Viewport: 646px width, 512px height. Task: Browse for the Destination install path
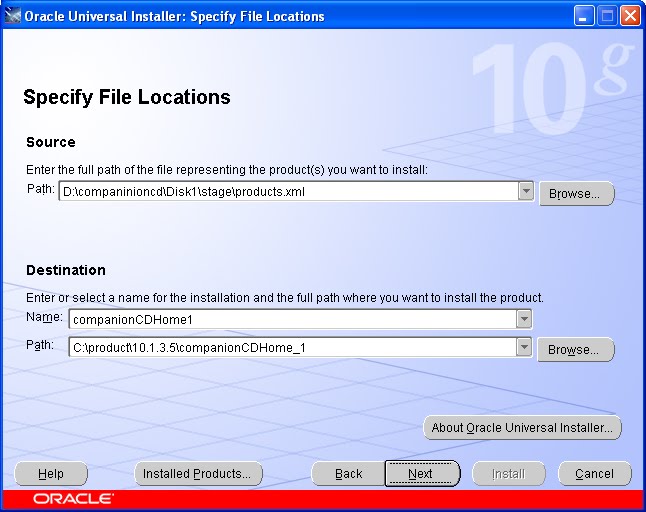pyautogui.click(x=576, y=350)
